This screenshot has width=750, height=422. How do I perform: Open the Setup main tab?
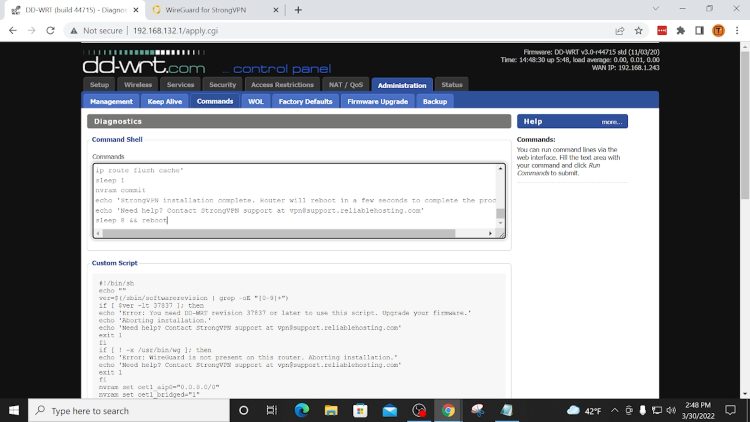[99, 85]
